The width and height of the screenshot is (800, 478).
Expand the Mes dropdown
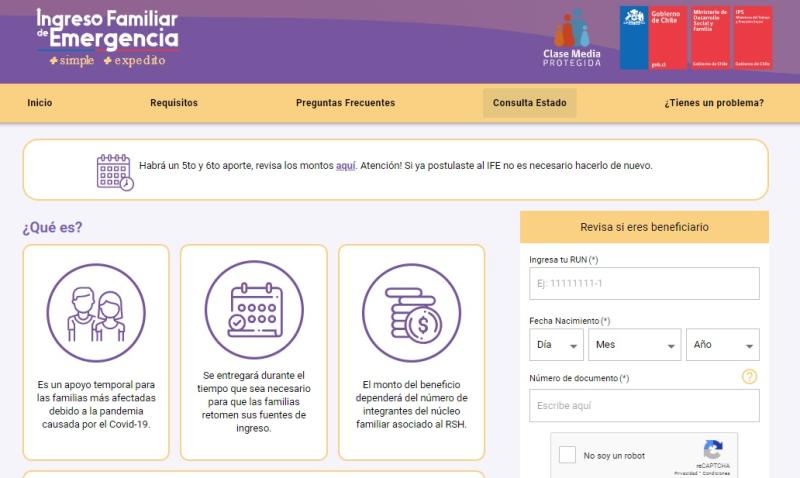tap(634, 344)
